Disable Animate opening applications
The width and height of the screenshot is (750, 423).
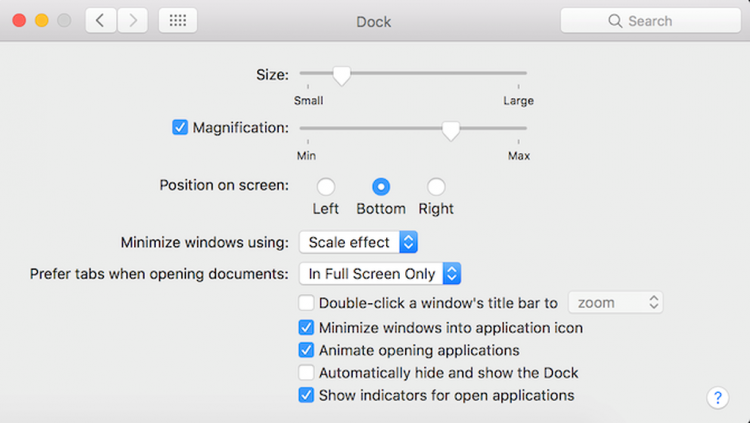(x=306, y=350)
